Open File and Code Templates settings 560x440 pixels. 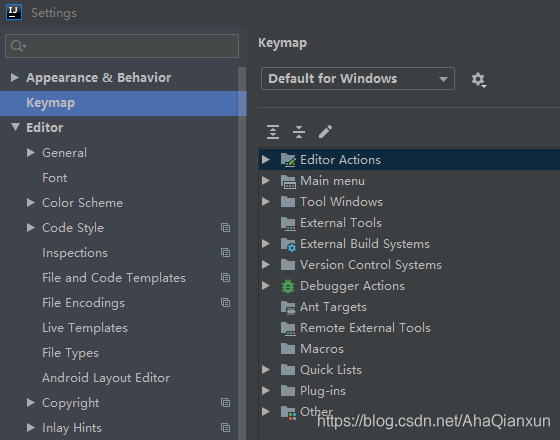(114, 278)
